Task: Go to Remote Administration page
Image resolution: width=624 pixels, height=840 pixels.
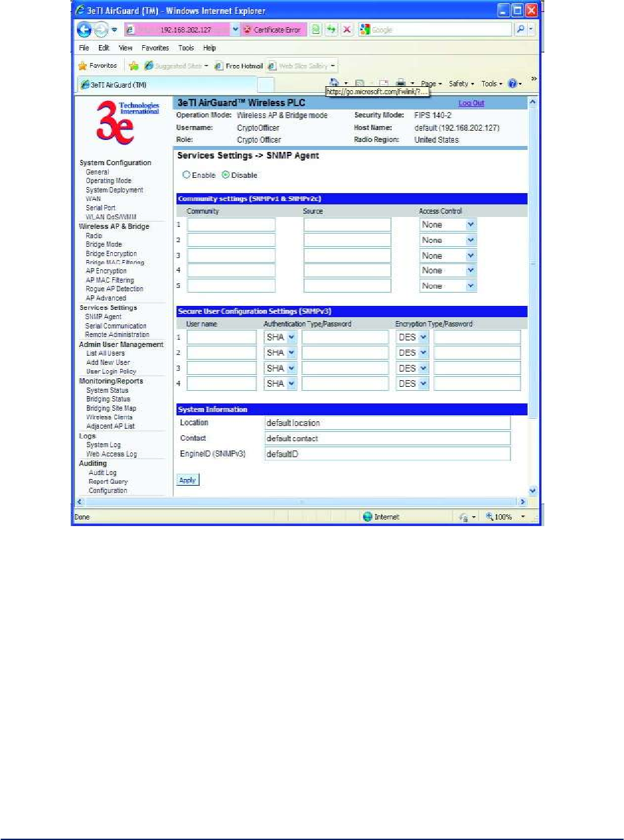Action: click(117, 335)
